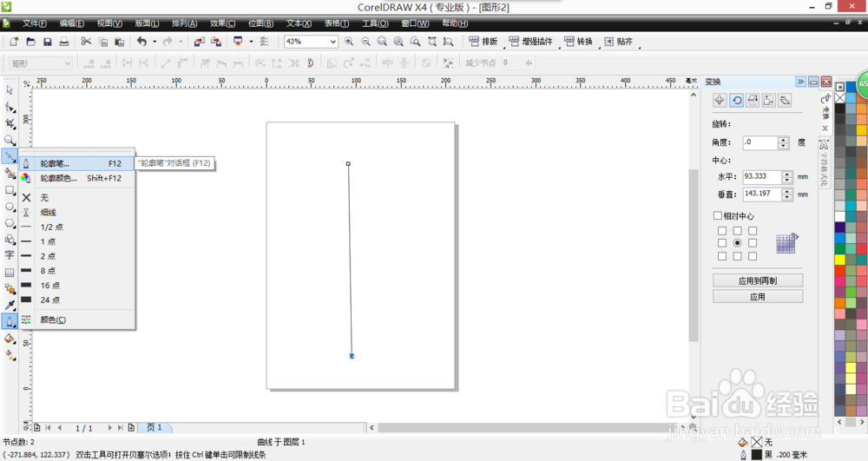This screenshot has width=868, height=461.
Task: Save the document with the floppy icon
Action: tap(47, 42)
